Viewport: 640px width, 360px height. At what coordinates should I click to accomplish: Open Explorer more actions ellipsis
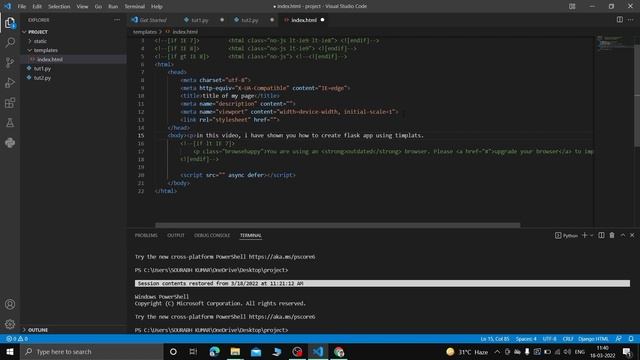tap(117, 20)
